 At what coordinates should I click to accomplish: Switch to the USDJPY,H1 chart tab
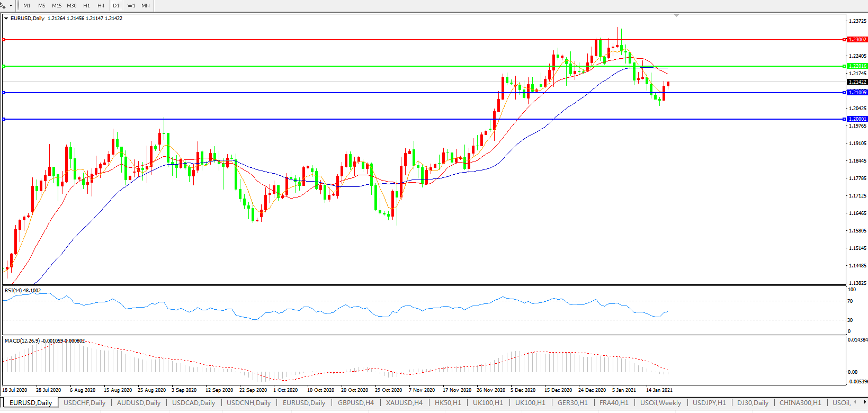(709, 403)
